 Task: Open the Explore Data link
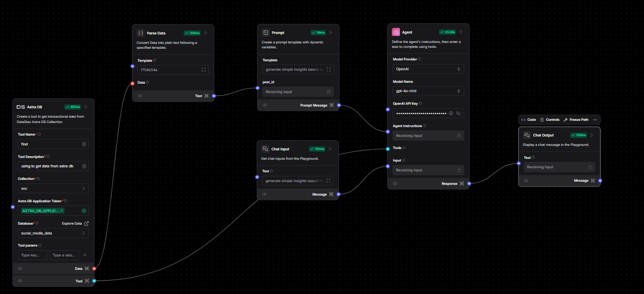[75, 223]
